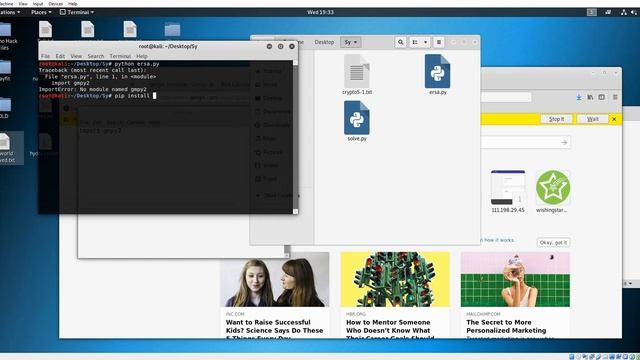
Task: Open the terminal Help menu
Action: 142,56
